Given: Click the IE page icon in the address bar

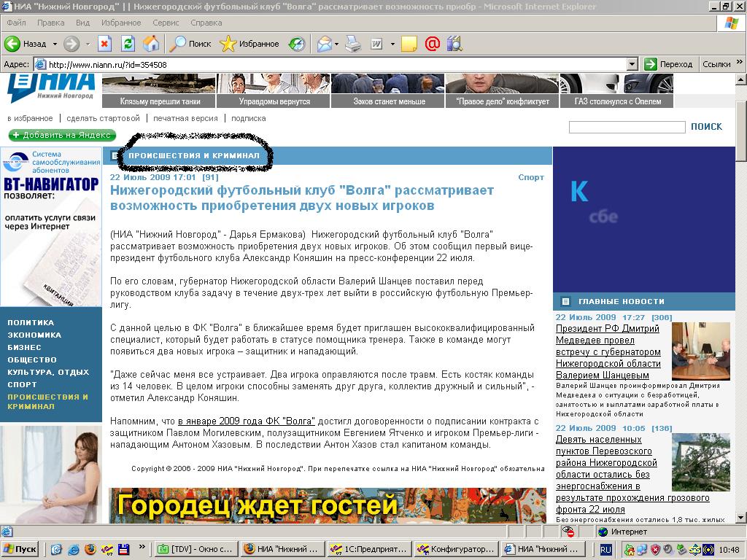Looking at the screenshot, I should [x=41, y=64].
